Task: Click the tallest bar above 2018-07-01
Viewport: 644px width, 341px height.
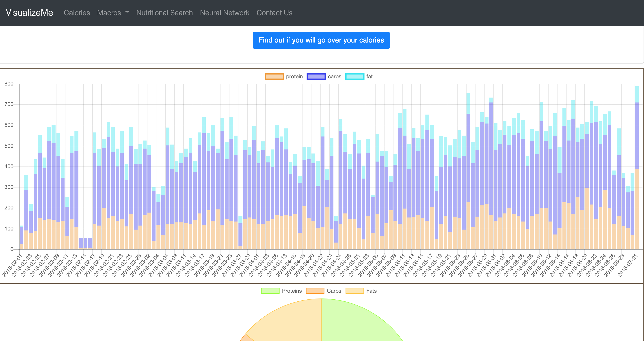Action: click(637, 168)
